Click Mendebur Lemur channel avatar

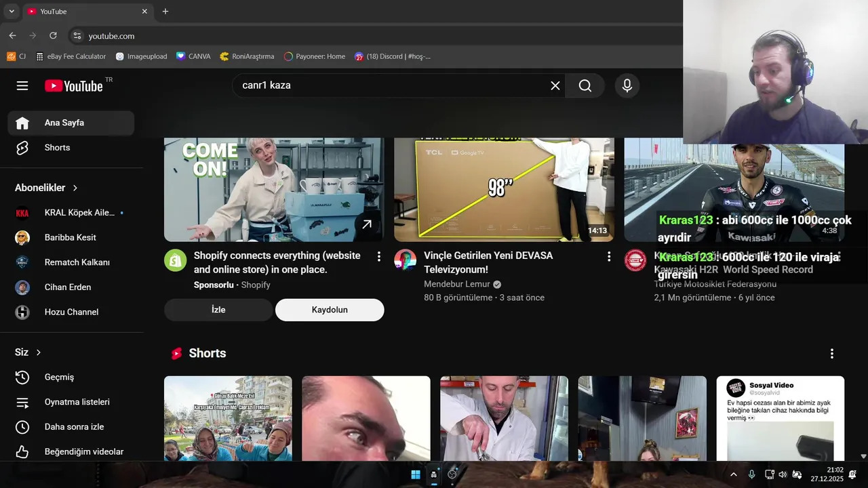pos(406,260)
